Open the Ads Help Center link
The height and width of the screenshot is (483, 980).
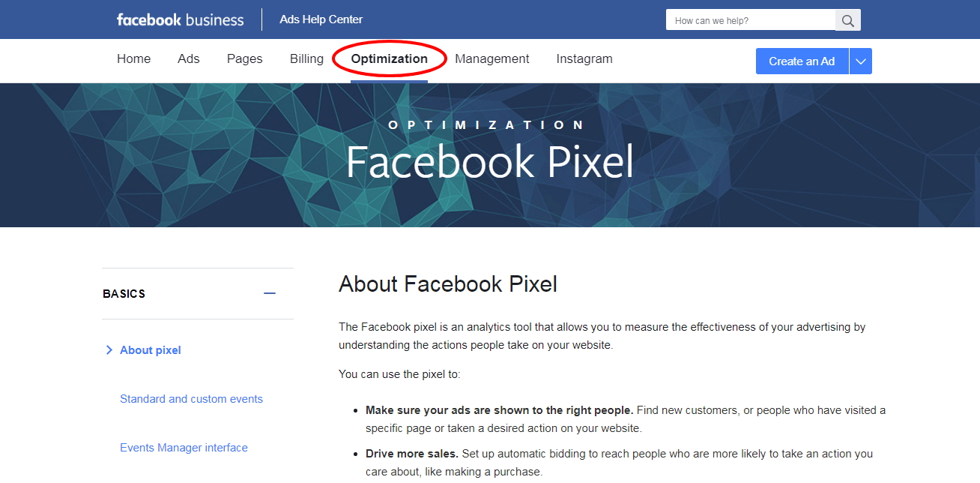point(321,19)
